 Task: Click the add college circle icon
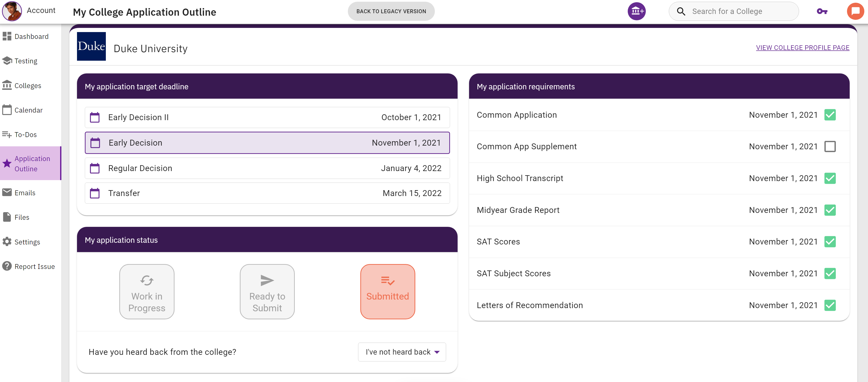tap(637, 11)
